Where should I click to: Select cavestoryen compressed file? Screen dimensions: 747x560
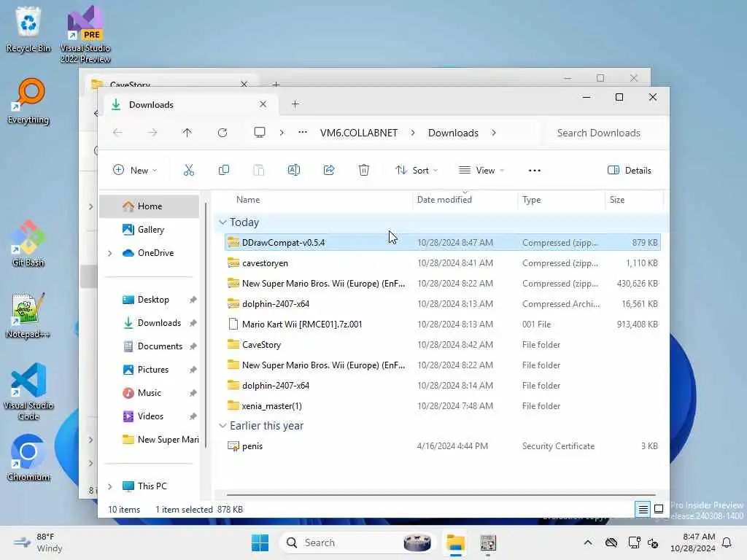pyautogui.click(x=442, y=262)
